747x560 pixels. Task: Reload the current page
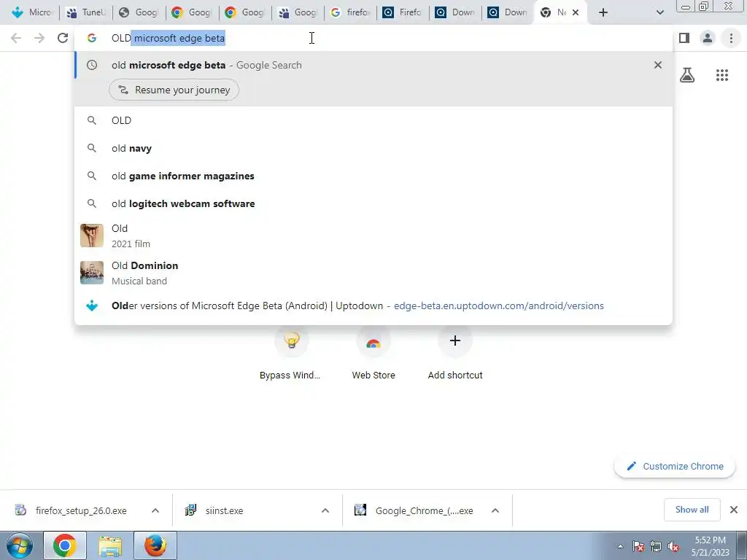[x=63, y=38]
